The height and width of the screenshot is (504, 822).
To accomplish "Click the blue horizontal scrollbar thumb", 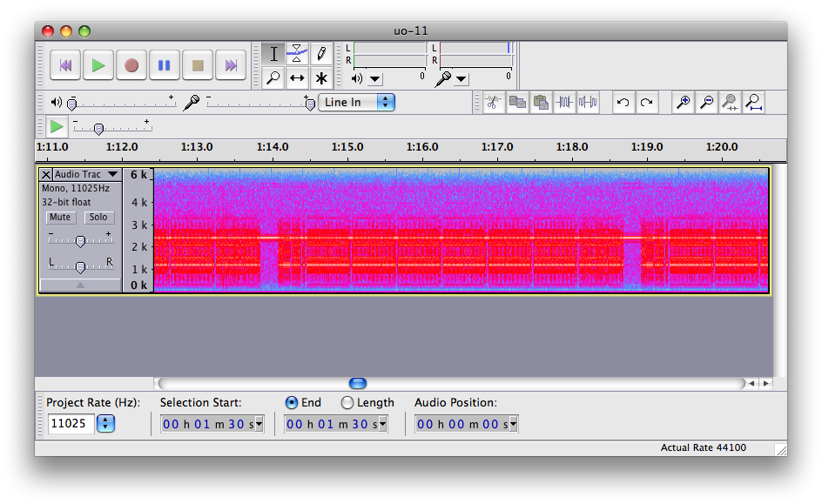I will pos(358,384).
